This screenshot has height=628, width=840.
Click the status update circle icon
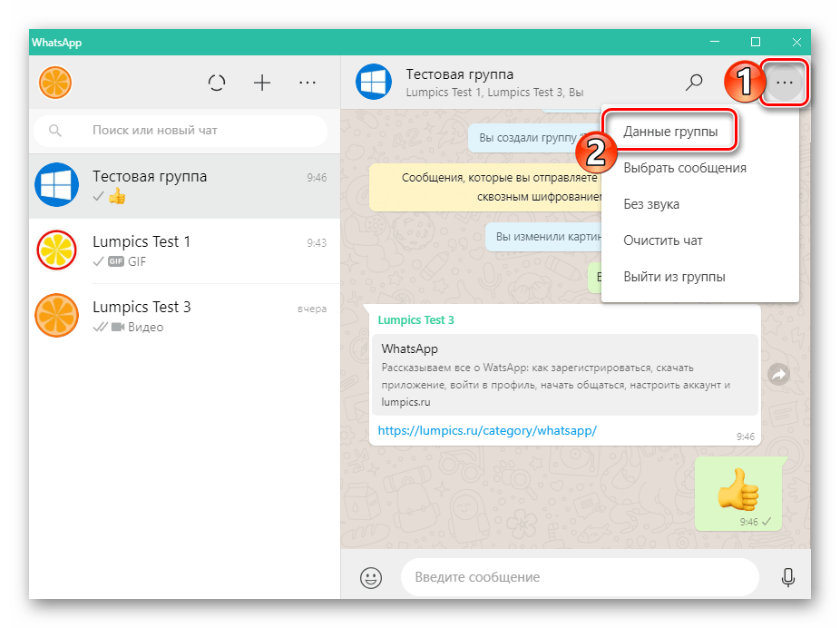217,83
